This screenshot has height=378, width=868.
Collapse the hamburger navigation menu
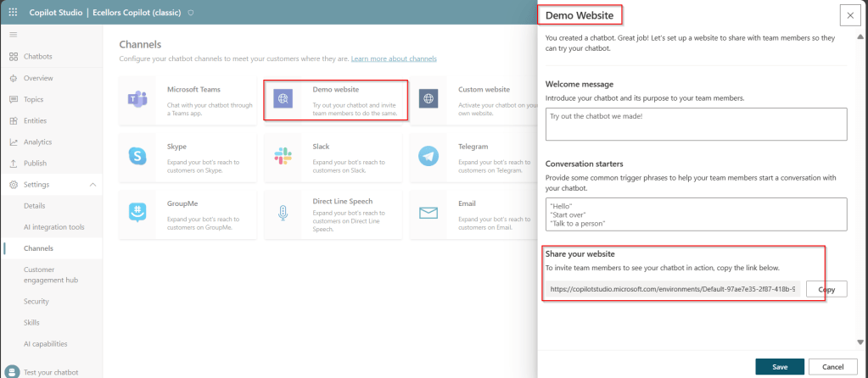point(14,36)
